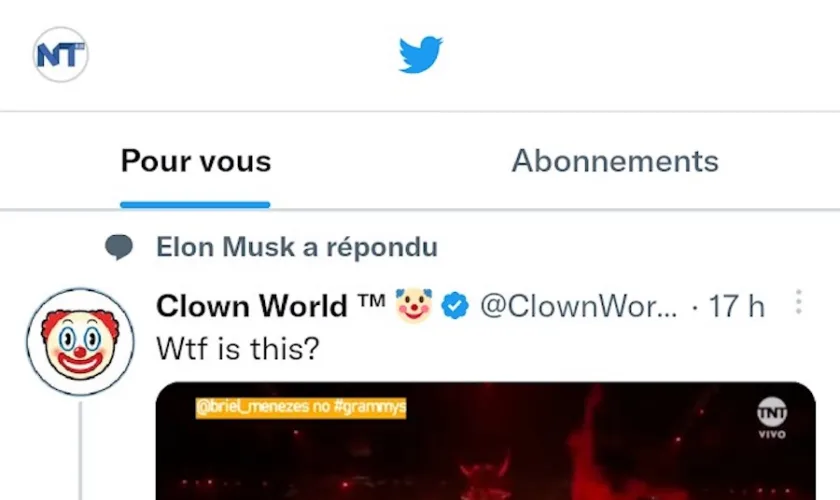Screen dimensions: 840x500
Task: Click the TM symbol after Clown World
Action: 371,300
